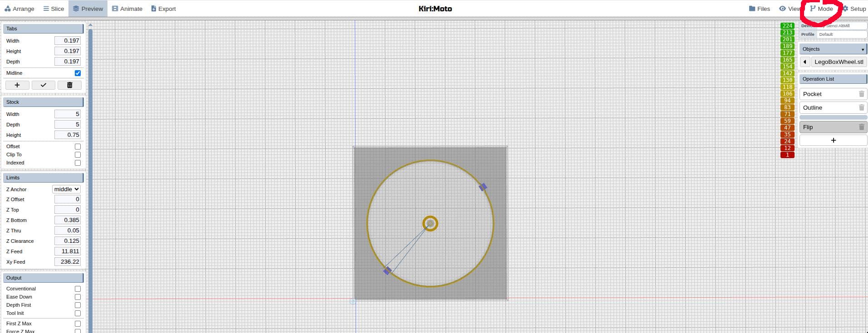
Task: Open the Export menu item
Action: click(163, 9)
